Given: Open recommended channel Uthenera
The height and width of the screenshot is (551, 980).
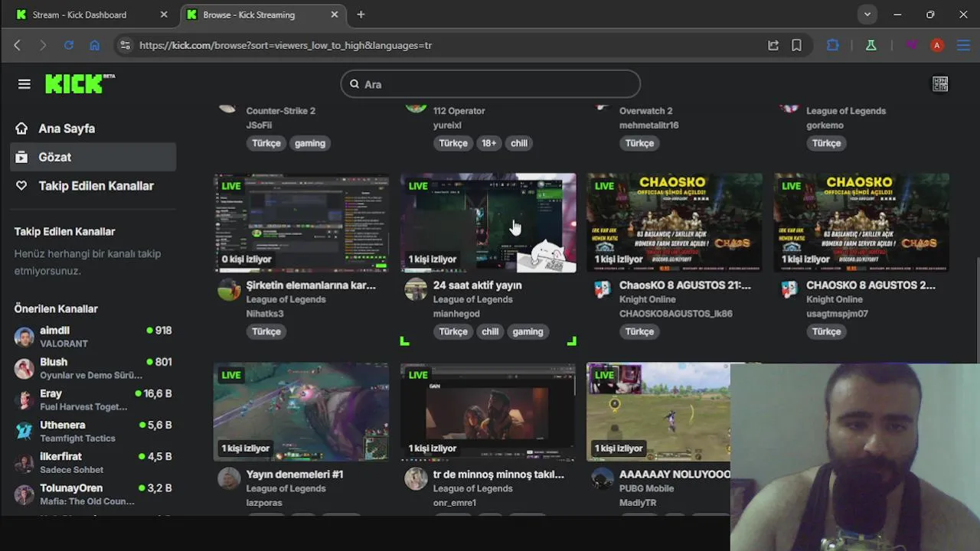Looking at the screenshot, I should pyautogui.click(x=93, y=431).
